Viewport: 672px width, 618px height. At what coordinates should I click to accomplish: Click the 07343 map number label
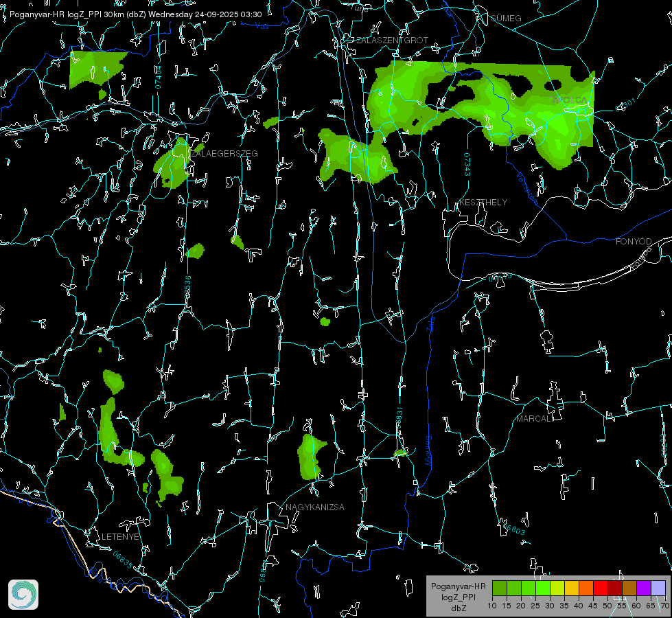[x=467, y=165]
